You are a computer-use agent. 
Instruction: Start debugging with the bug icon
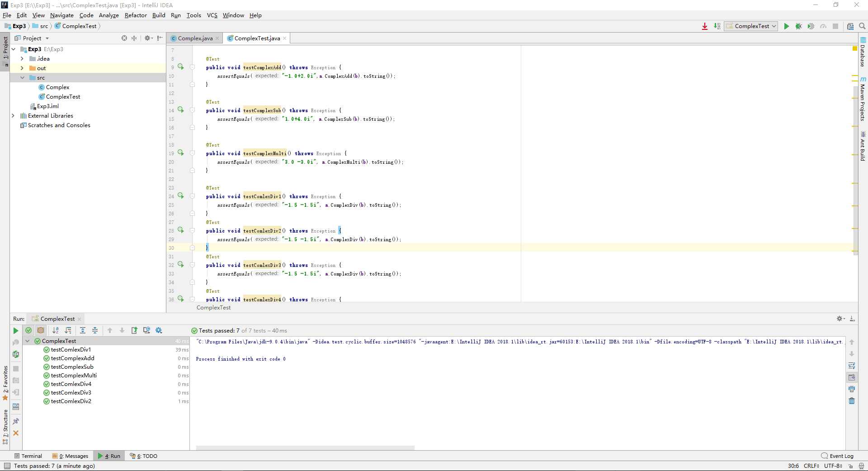coord(799,26)
